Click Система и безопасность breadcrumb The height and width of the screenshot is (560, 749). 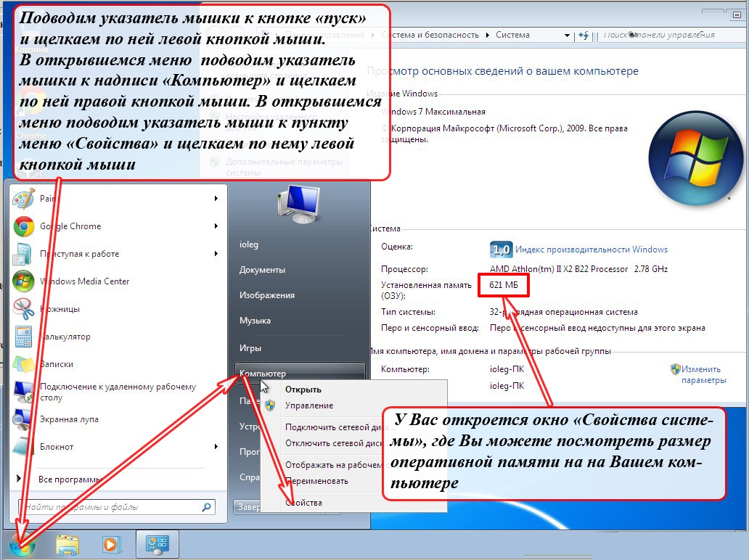(431, 35)
